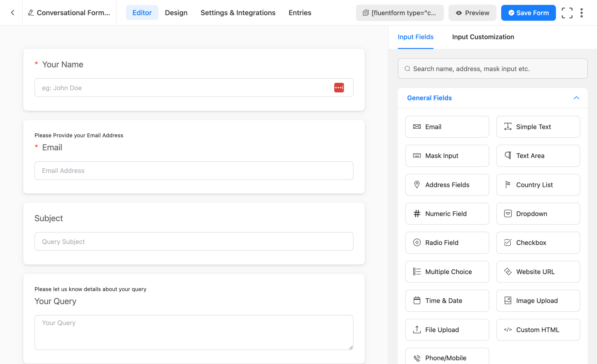Insert a Text Area field

pyautogui.click(x=537, y=156)
